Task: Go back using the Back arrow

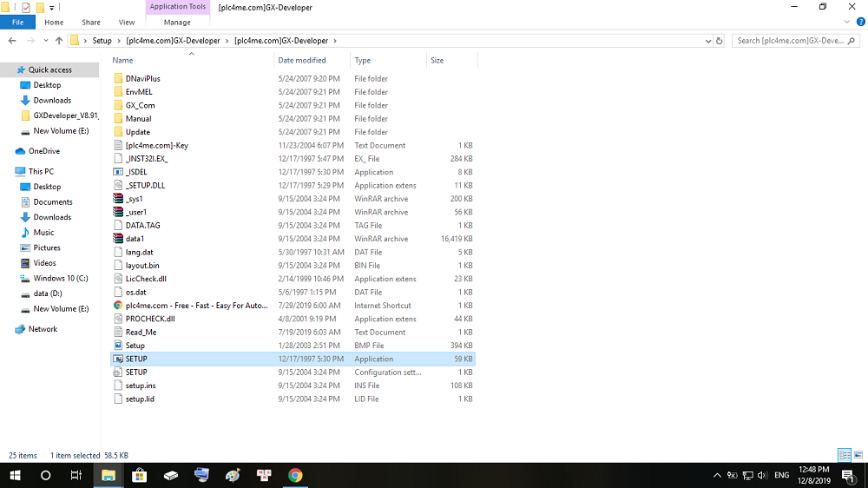Action: coord(14,41)
